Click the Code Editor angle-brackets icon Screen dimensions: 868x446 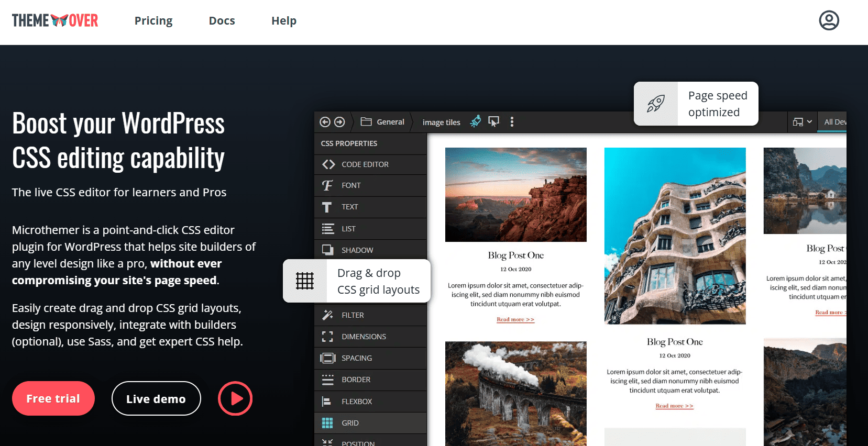point(328,164)
